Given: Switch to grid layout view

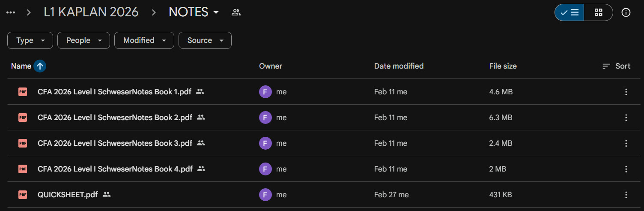Looking at the screenshot, I should pos(598,12).
